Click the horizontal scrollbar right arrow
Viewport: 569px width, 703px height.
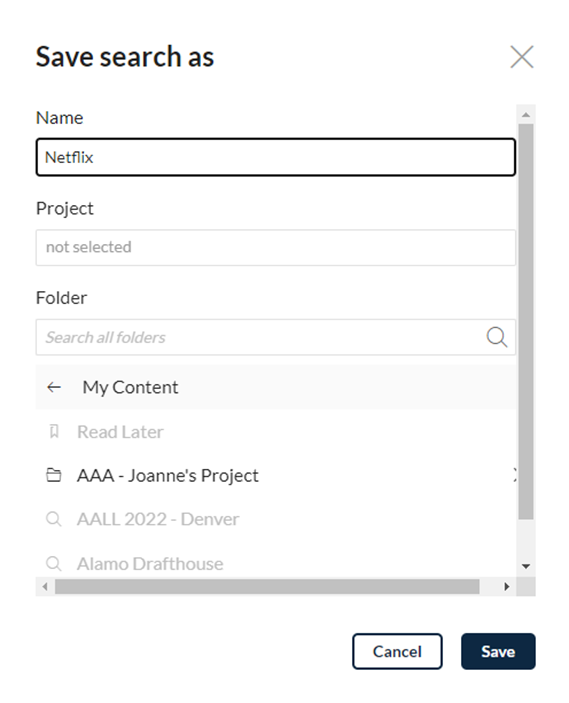coord(507,586)
